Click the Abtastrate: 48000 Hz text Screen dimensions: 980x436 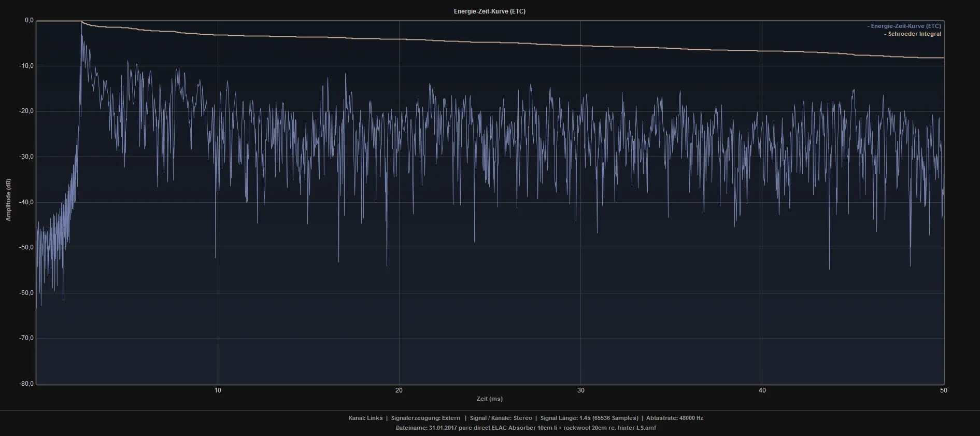coord(675,418)
